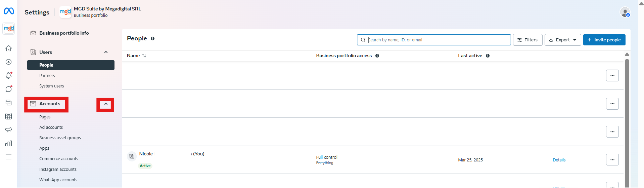Open the Home icon in left rail

pos(9,48)
